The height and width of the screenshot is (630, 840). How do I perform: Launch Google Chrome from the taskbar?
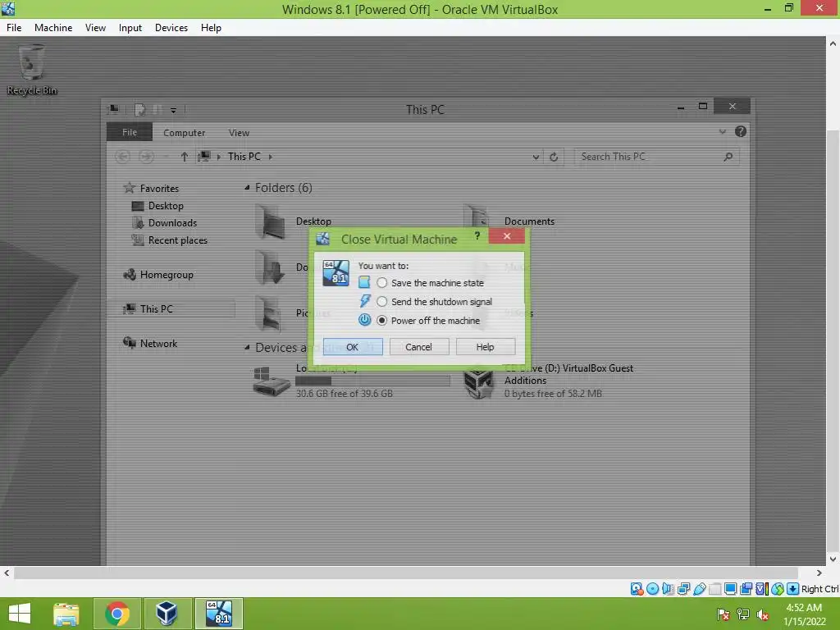(116, 614)
